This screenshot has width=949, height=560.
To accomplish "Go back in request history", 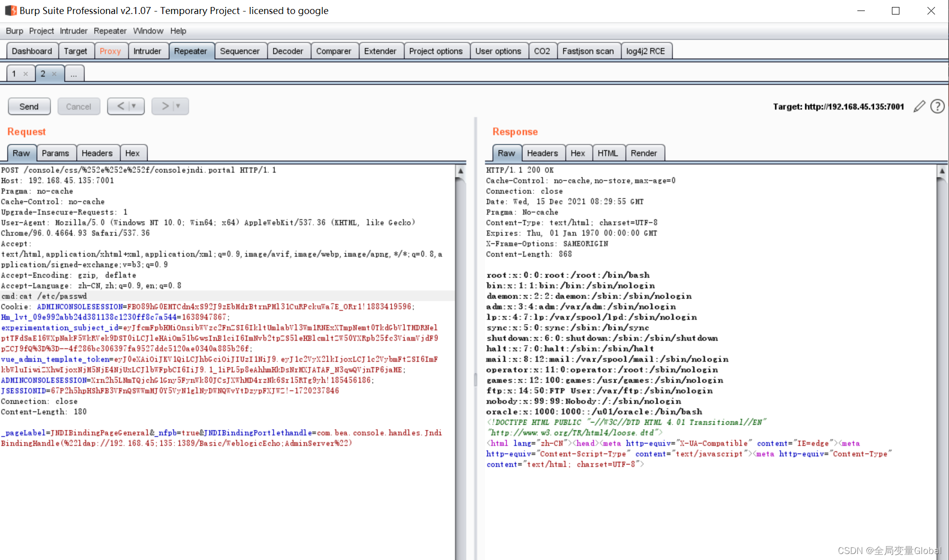I will 126,106.
